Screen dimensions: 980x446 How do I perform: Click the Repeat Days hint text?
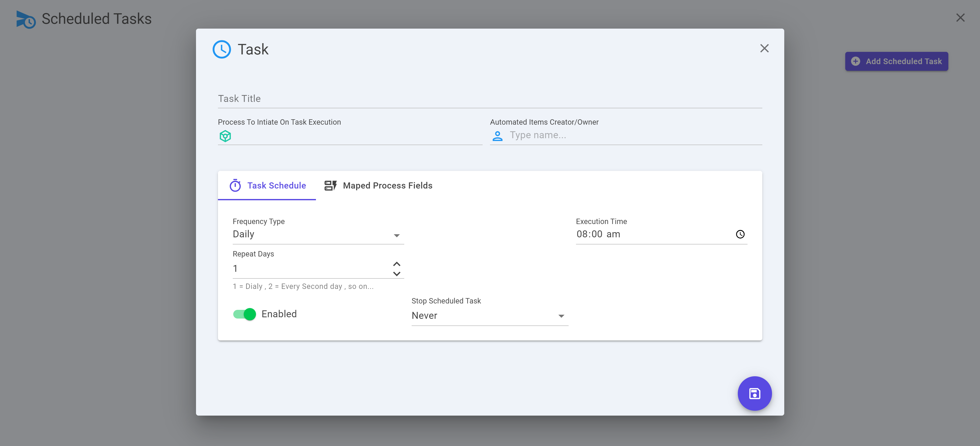click(303, 286)
